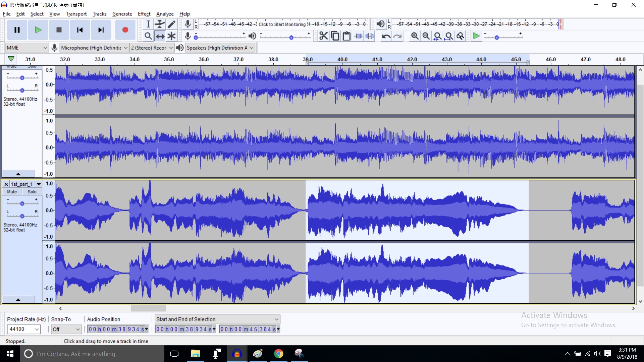
Task: Skip to end of the project
Action: [101, 30]
